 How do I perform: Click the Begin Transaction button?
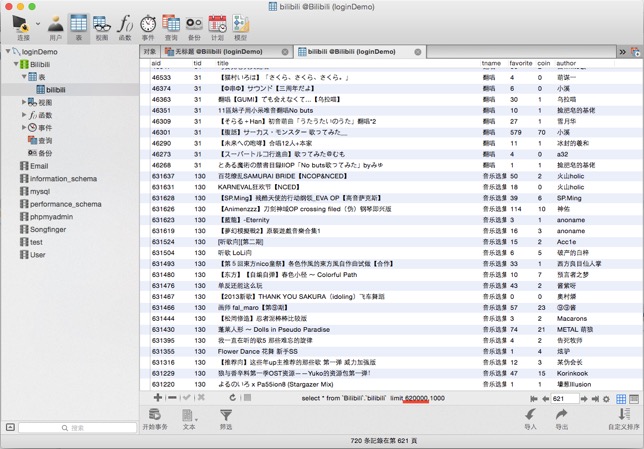pos(155,419)
